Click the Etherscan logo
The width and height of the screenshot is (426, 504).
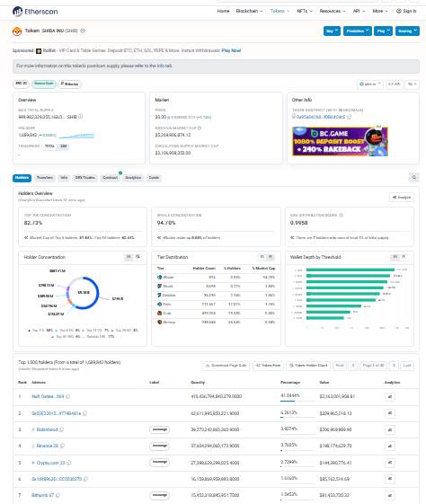(35, 12)
